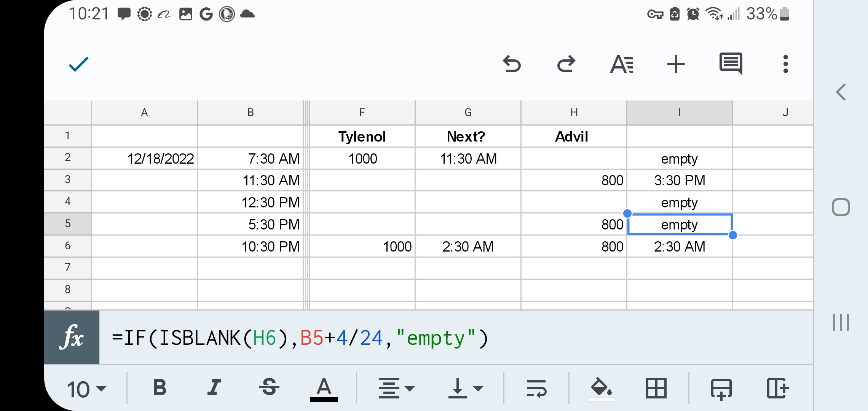Select column B header
This screenshot has height=411, width=868.
(x=250, y=113)
